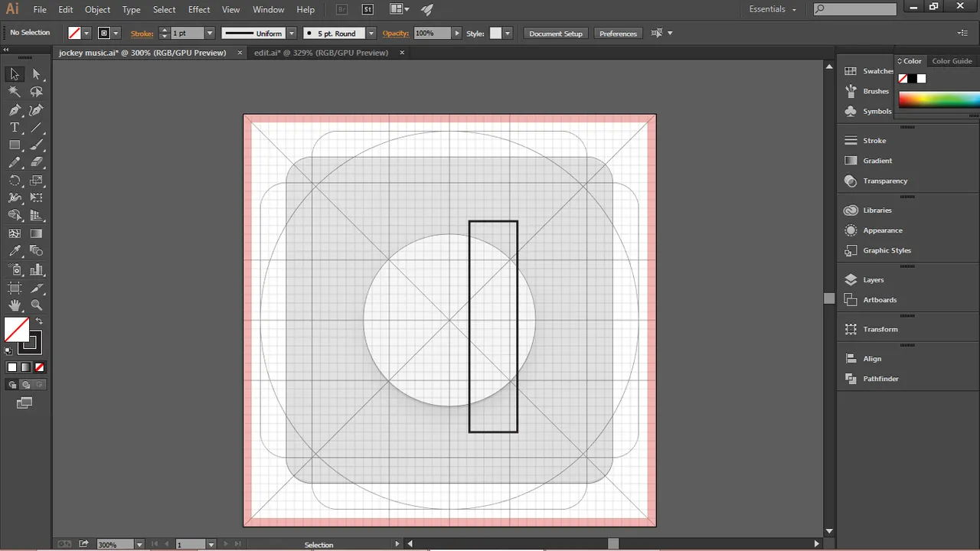Change the screen mode

point(24,403)
